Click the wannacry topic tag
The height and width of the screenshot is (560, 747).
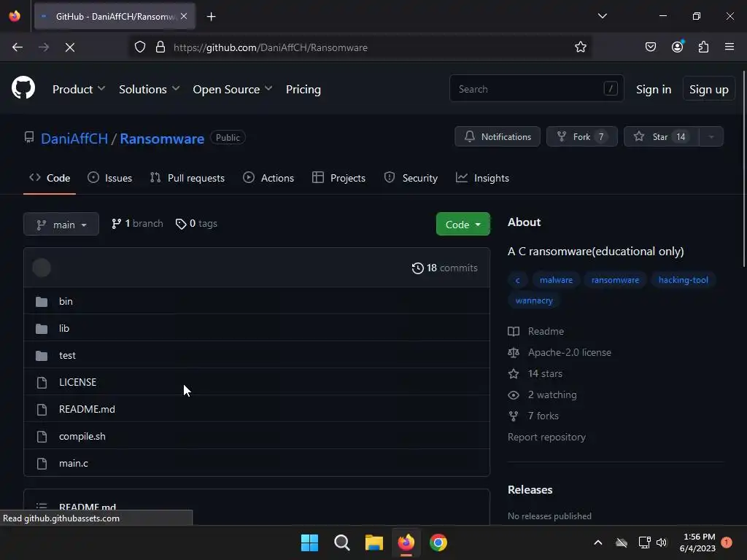tap(534, 300)
